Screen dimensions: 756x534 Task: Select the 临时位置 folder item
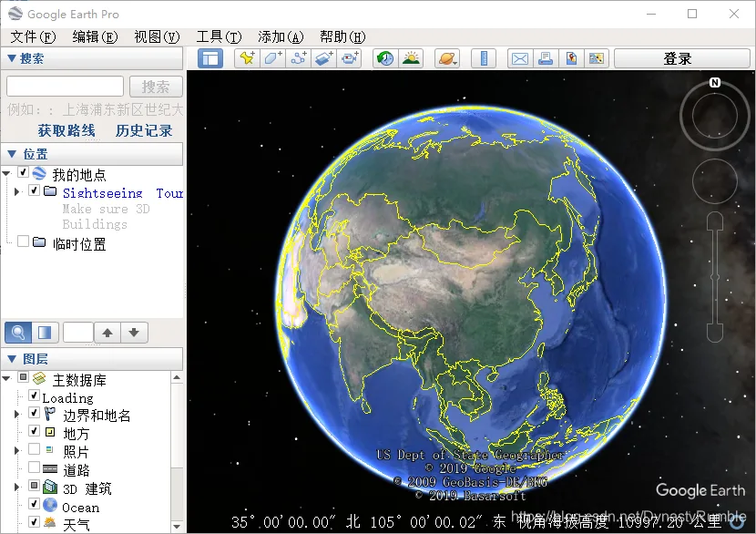(x=79, y=244)
